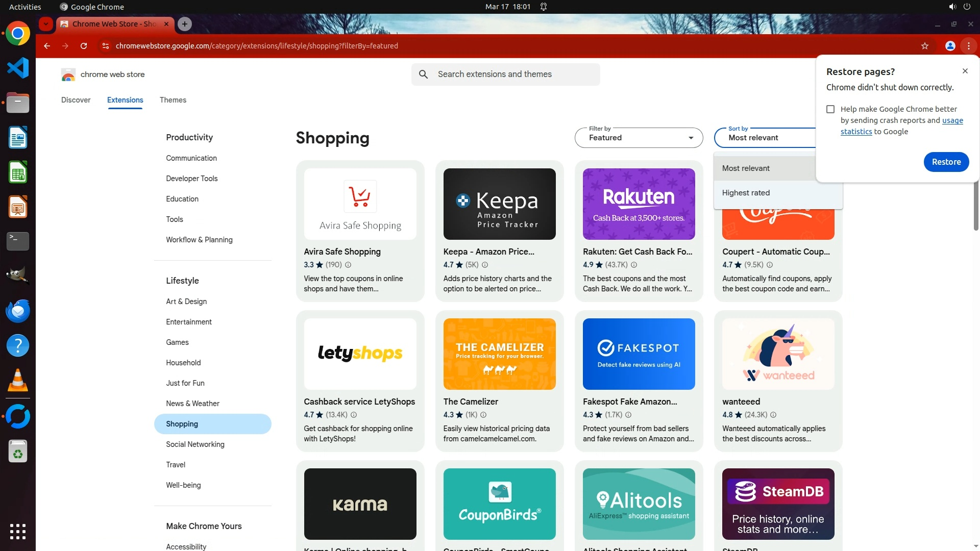980x551 pixels.
Task: Click the bookmark star icon in address bar
Action: tap(924, 46)
